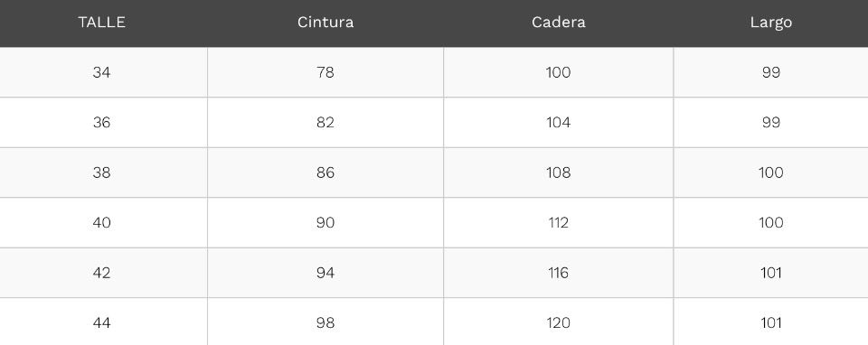Click the Cintura column header
Screen dimensions: 868x345
click(x=325, y=23)
